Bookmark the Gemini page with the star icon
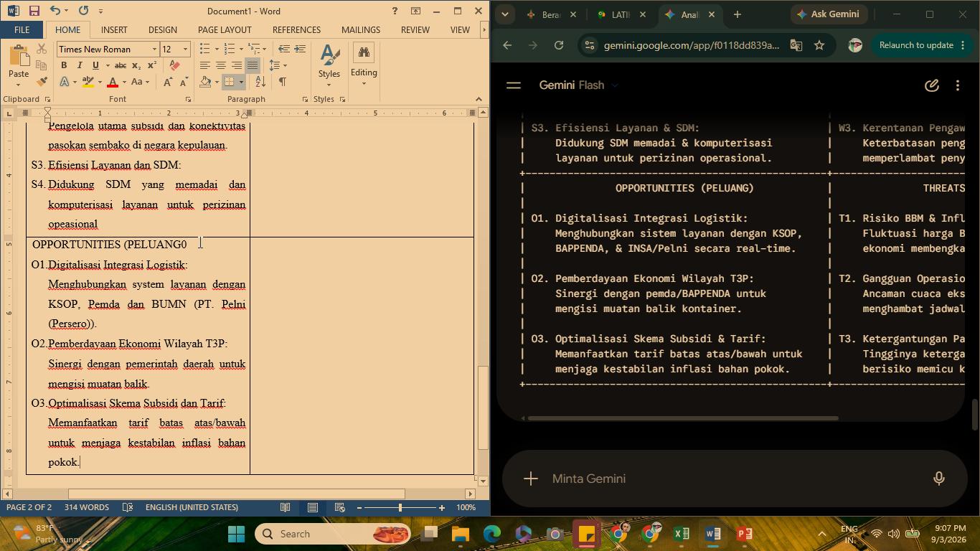The height and width of the screenshot is (551, 980). click(x=819, y=45)
